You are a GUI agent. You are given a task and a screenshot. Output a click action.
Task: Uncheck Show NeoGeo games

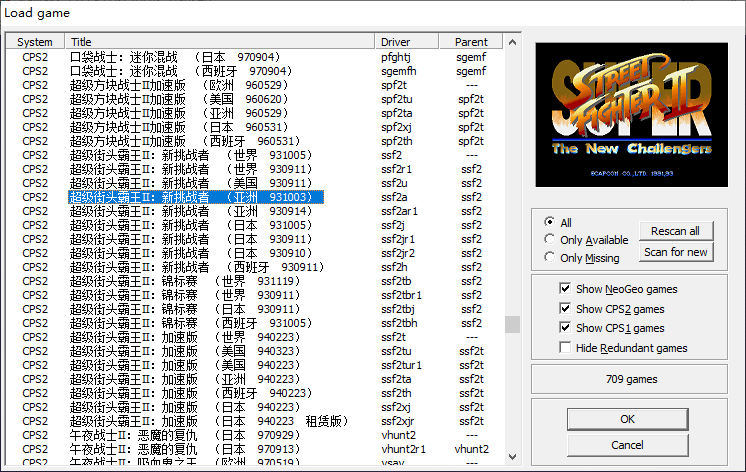(566, 289)
